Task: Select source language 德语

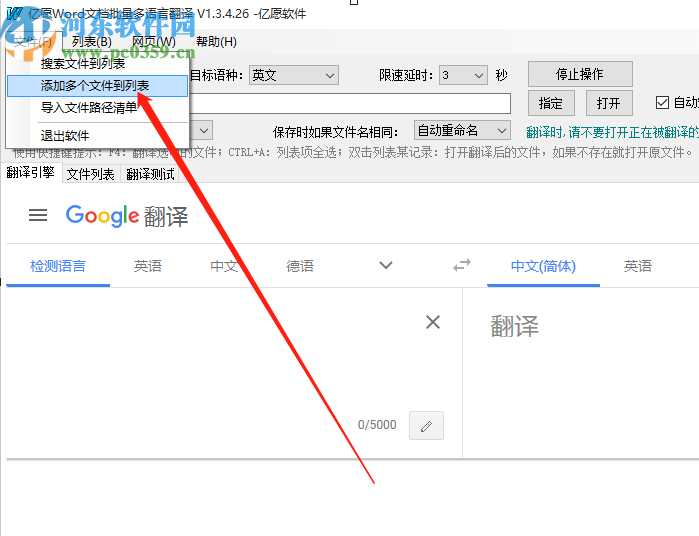Action: [x=300, y=266]
